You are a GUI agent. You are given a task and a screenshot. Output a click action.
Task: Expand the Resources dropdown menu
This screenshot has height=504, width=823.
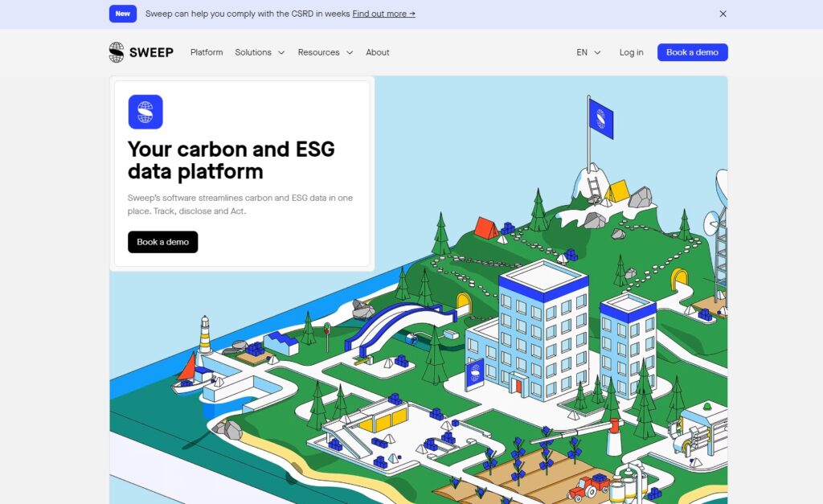326,52
